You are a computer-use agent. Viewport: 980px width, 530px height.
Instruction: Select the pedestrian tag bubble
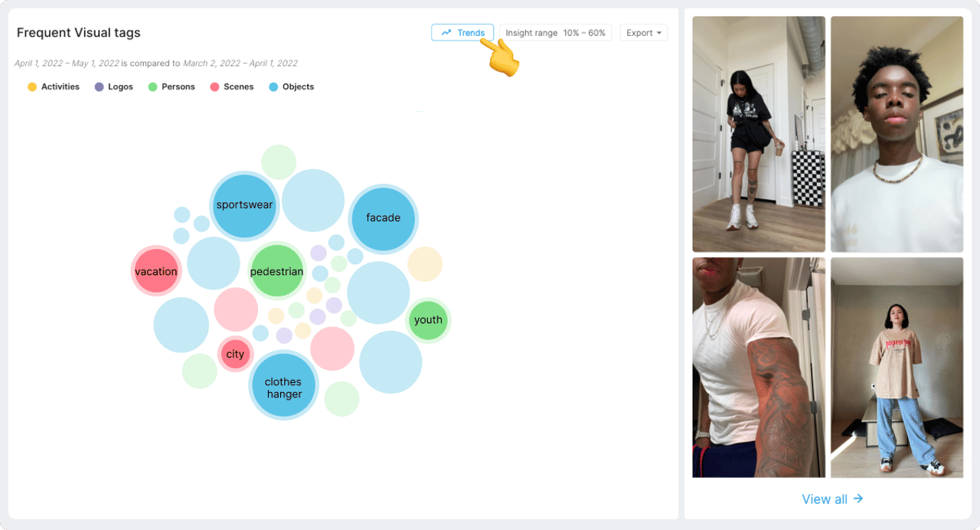coord(277,271)
